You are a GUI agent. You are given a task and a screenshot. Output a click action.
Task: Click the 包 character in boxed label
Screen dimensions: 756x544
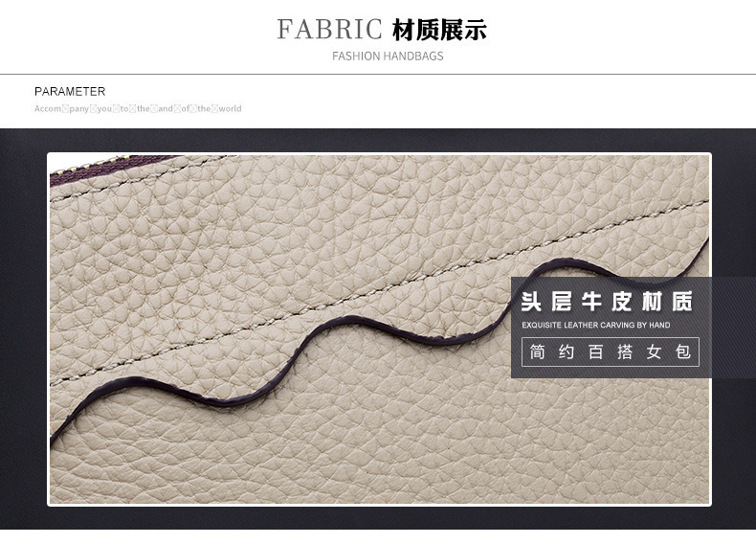(682, 352)
